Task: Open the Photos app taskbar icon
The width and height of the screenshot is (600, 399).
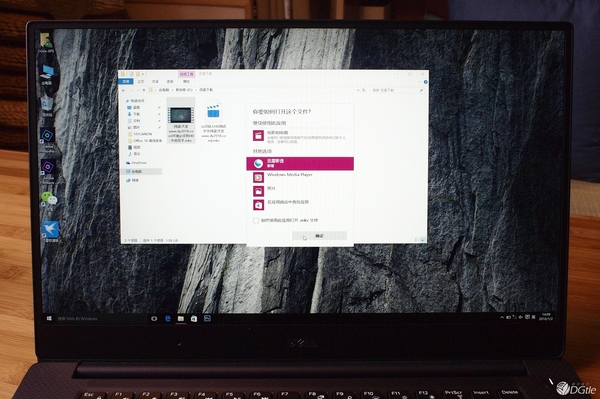Action: coord(207,318)
